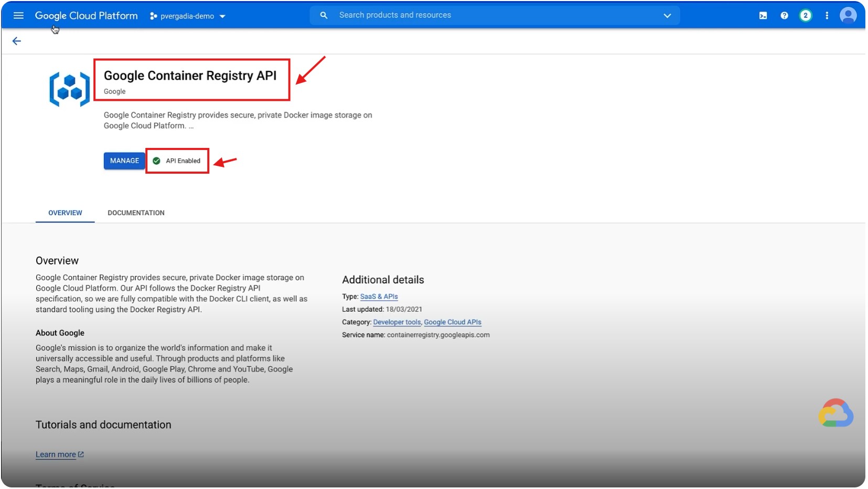The height and width of the screenshot is (489, 868).
Task: Open the help question mark icon
Action: [x=784, y=16]
